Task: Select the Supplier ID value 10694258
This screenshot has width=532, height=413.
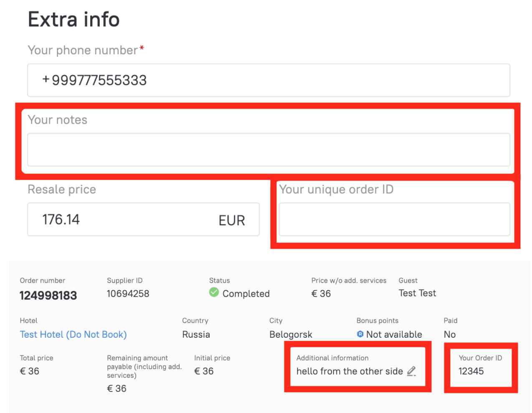Action: pyautogui.click(x=128, y=294)
